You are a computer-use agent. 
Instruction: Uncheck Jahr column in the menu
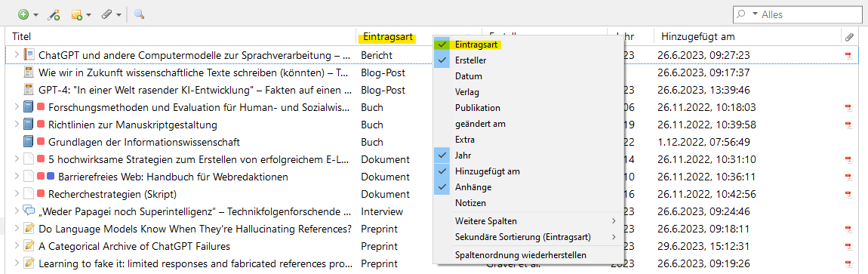coord(528,155)
